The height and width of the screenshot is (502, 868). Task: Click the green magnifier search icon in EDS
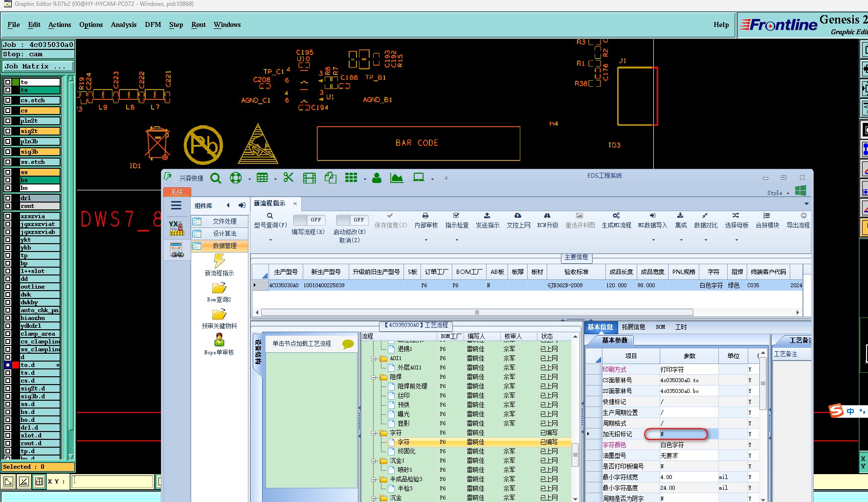(x=216, y=178)
